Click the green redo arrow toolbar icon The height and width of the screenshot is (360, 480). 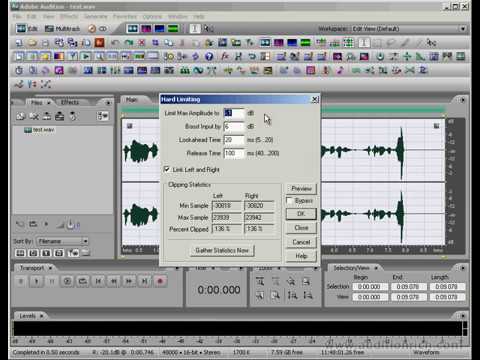129,43
